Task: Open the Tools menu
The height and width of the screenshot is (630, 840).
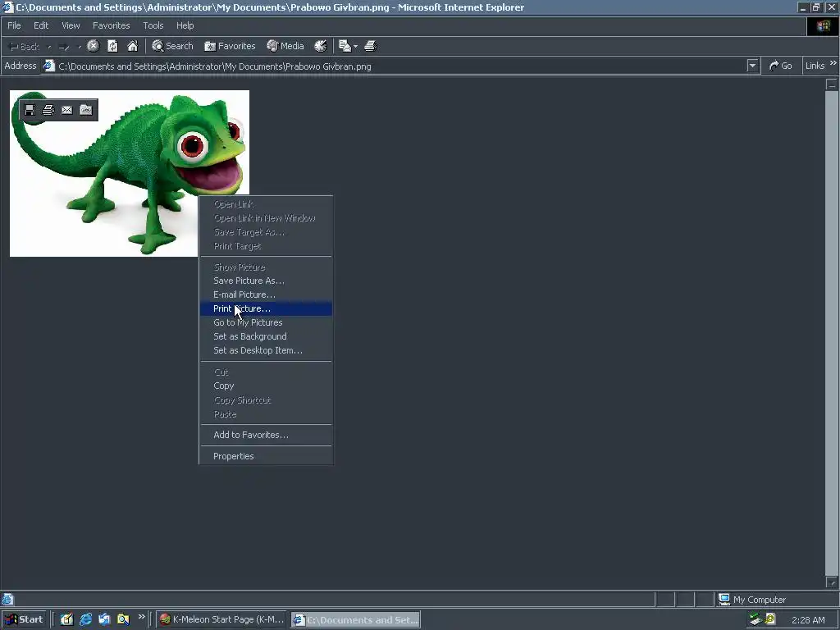Action: click(153, 25)
